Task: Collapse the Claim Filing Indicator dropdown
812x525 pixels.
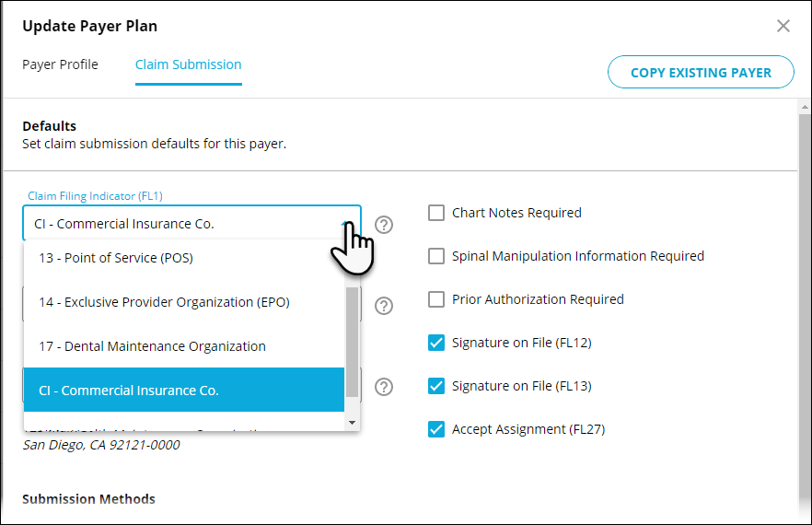Action: [x=191, y=224]
